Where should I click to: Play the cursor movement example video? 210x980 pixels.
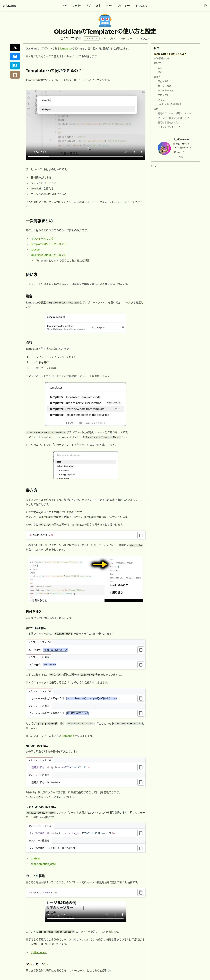coord(48,914)
